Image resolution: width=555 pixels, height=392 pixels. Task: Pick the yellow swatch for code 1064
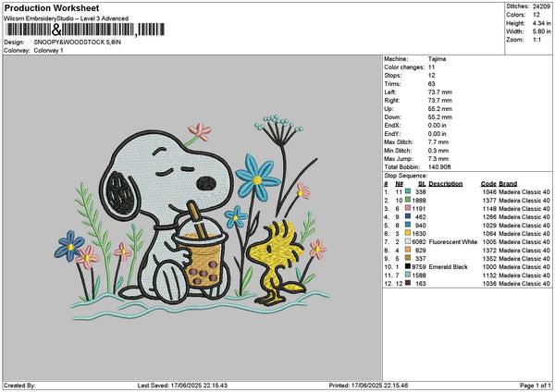(x=408, y=233)
